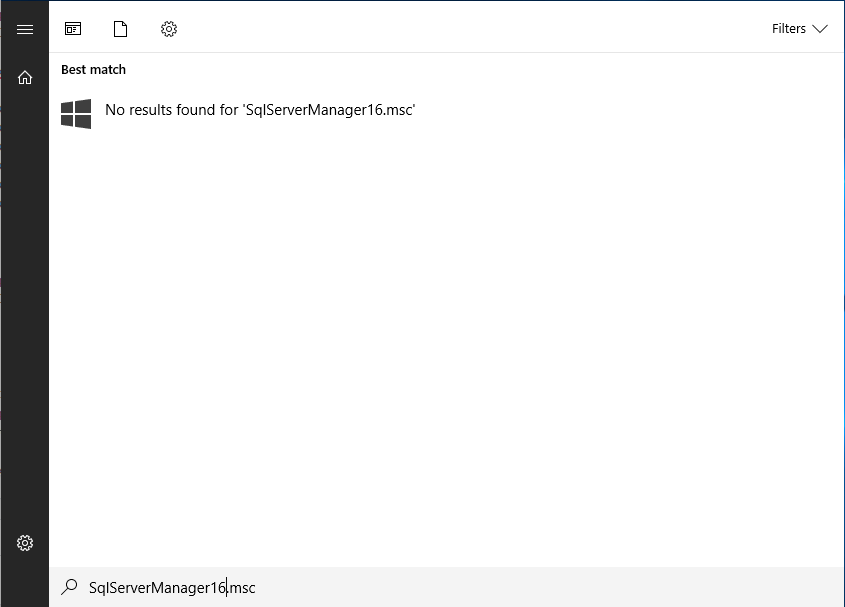Expand the Filters dropdown
Viewport: 845px width, 607px height.
[x=799, y=29]
